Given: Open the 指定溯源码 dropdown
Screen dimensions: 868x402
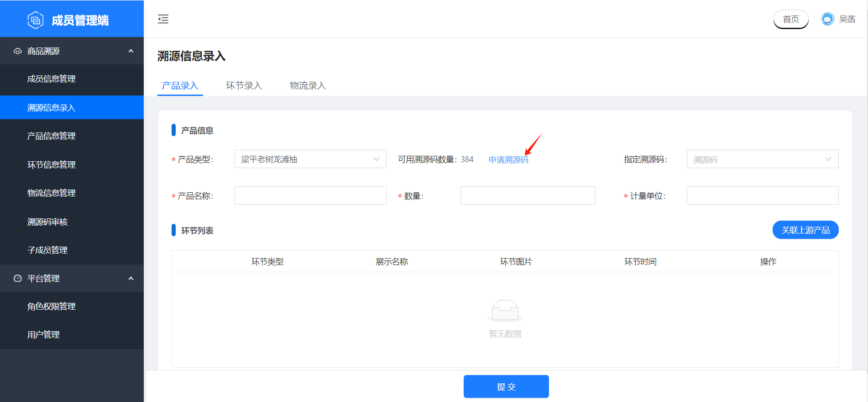Looking at the screenshot, I should 762,159.
